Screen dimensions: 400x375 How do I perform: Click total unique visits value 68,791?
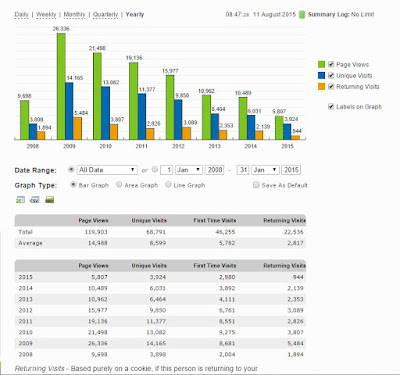(x=156, y=232)
